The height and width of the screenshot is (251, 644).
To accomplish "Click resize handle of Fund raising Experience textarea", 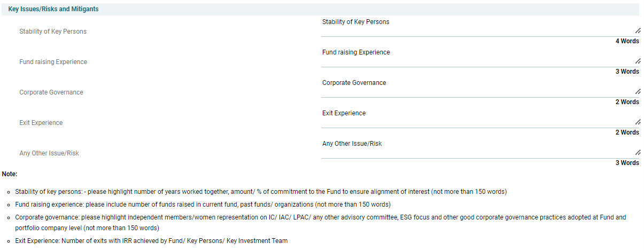I will tap(638, 62).
